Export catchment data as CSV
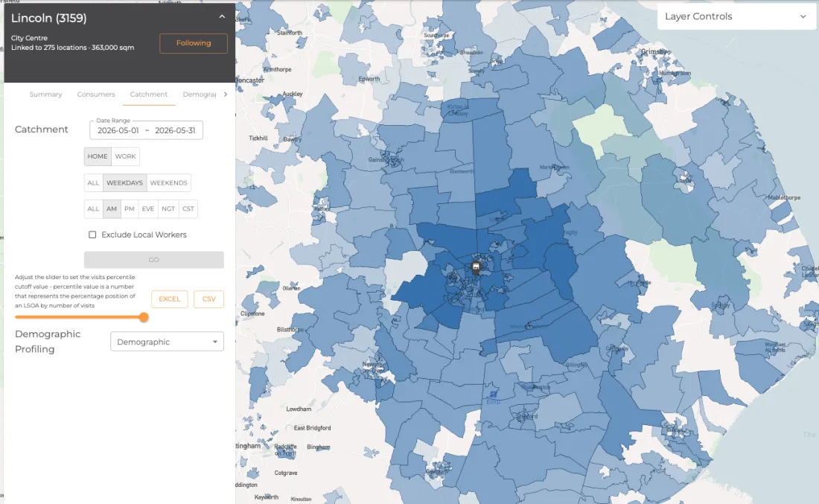 click(x=209, y=299)
